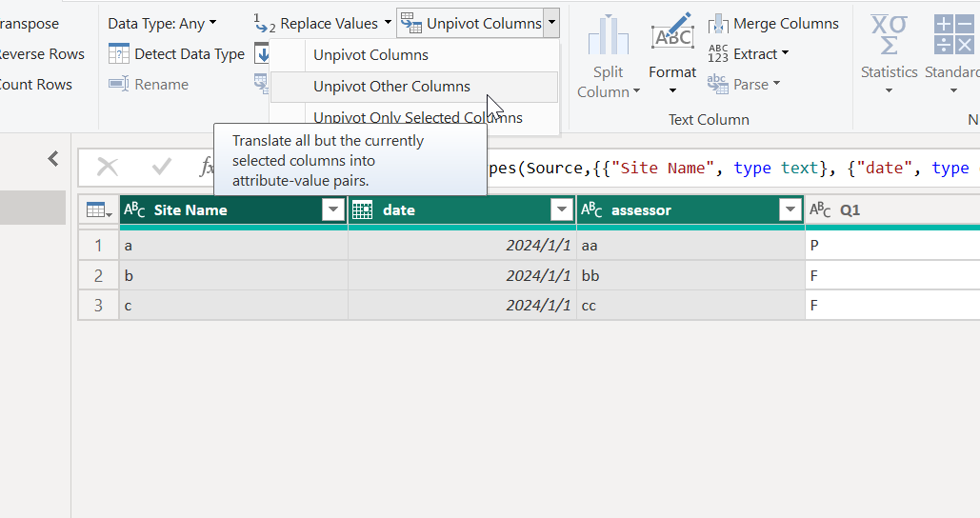Click Site Name cell "b"
Screen dimensions: 980x518
pyautogui.click(x=233, y=275)
